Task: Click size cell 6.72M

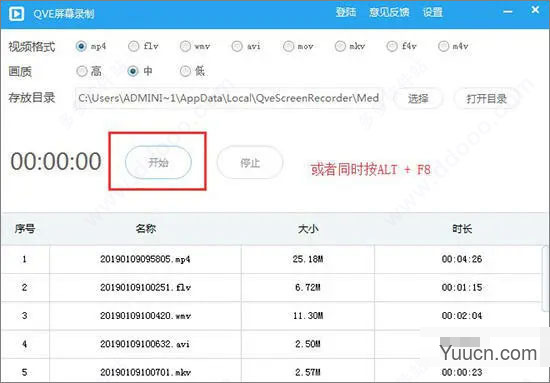Action: pos(308,288)
